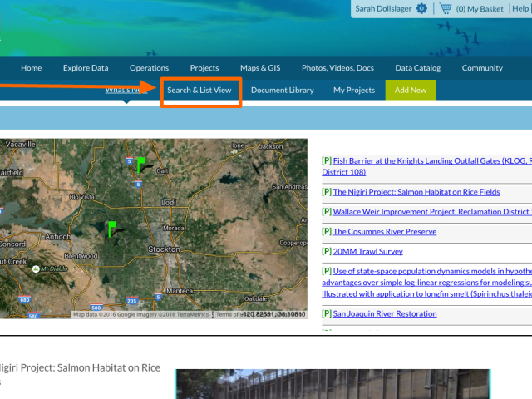Click green flag marker west of Stockton

tap(112, 229)
